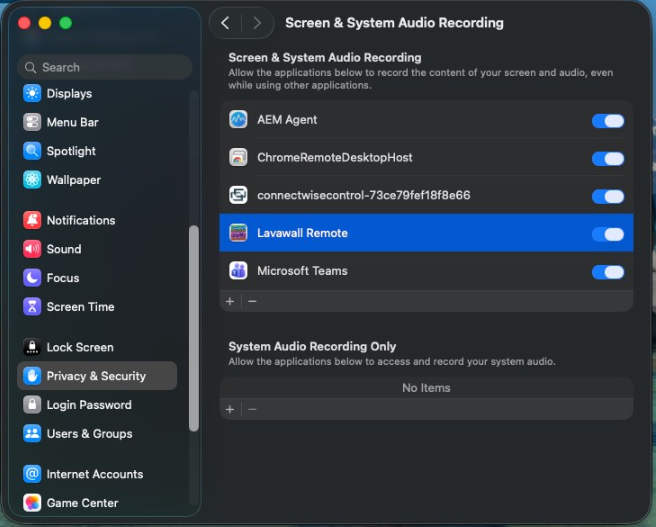This screenshot has width=656, height=527.
Task: Click the Privacy & Security label
Action: click(x=96, y=376)
